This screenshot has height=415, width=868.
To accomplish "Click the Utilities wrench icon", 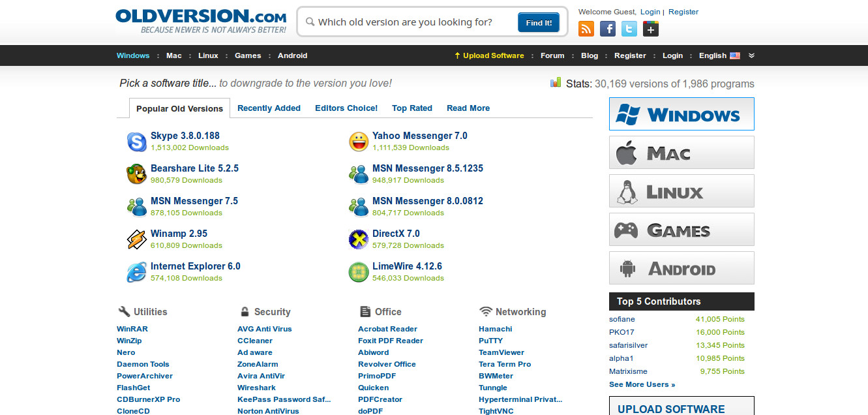I will (124, 311).
